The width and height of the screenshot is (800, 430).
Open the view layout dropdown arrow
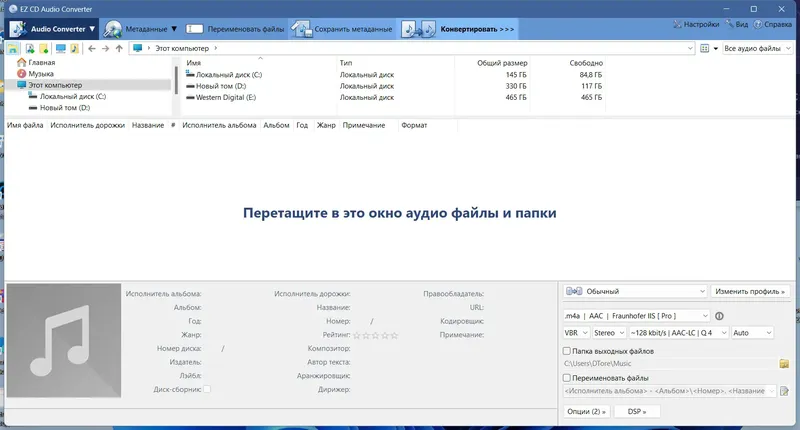(715, 48)
